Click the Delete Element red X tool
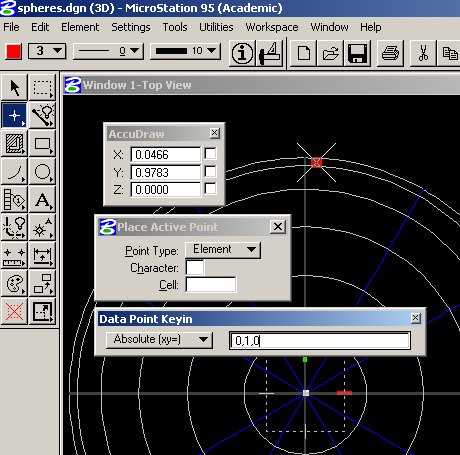The width and height of the screenshot is (460, 455). coord(14,312)
